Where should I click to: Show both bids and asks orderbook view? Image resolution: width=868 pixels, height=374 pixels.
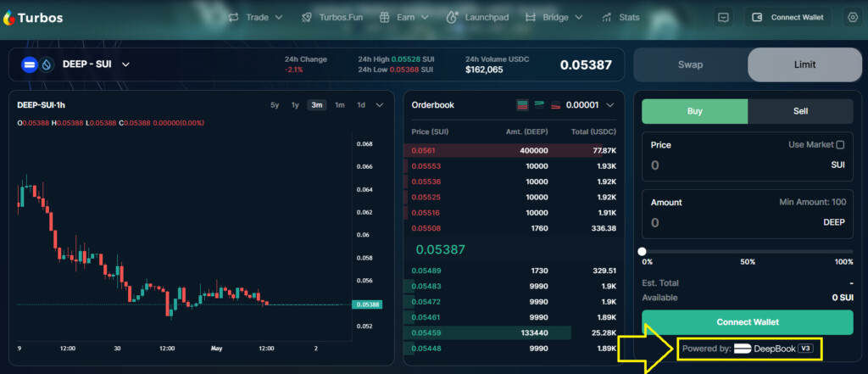coord(522,104)
